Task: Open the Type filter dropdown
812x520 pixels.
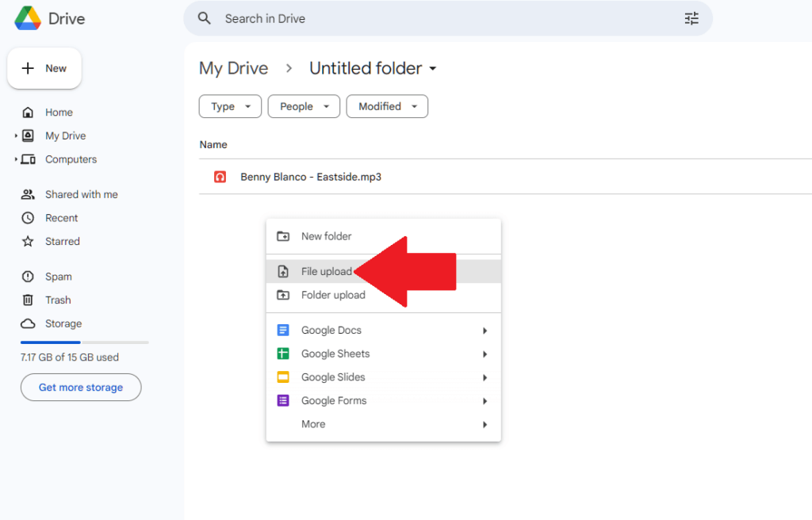Action: point(230,106)
